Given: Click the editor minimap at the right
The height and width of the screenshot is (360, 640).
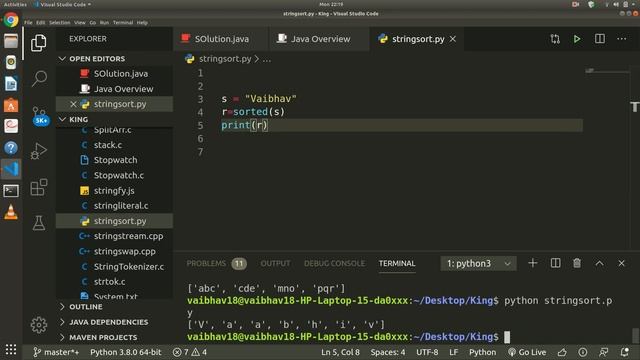Looking at the screenshot, I should 607,71.
